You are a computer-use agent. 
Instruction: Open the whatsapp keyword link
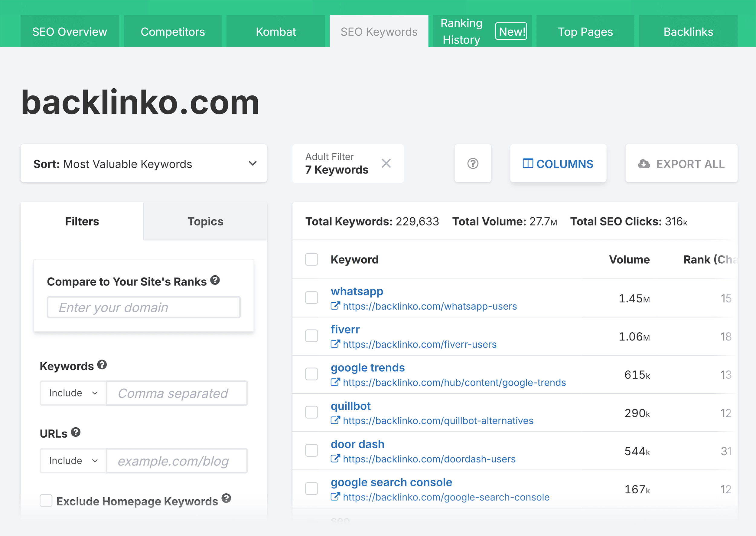(357, 291)
